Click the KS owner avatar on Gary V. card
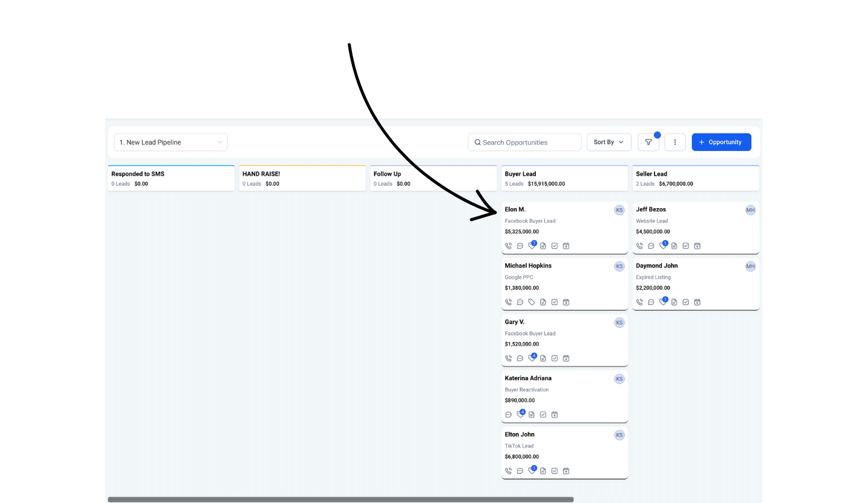This screenshot has width=868, height=503. pos(619,323)
